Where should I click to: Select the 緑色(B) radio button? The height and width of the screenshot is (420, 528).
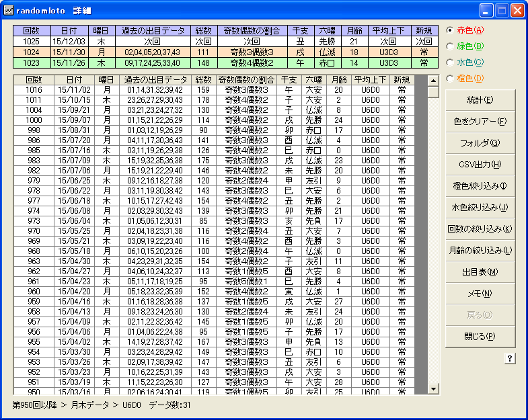[450, 46]
